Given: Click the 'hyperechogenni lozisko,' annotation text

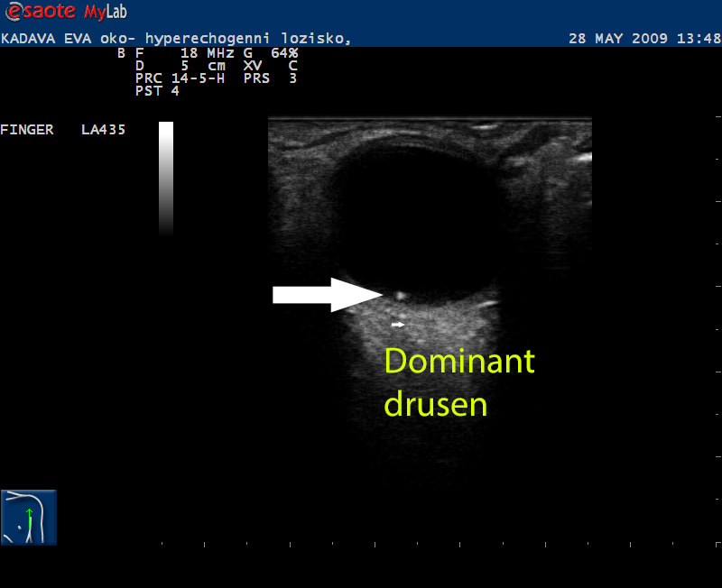Looking at the screenshot, I should [248, 38].
